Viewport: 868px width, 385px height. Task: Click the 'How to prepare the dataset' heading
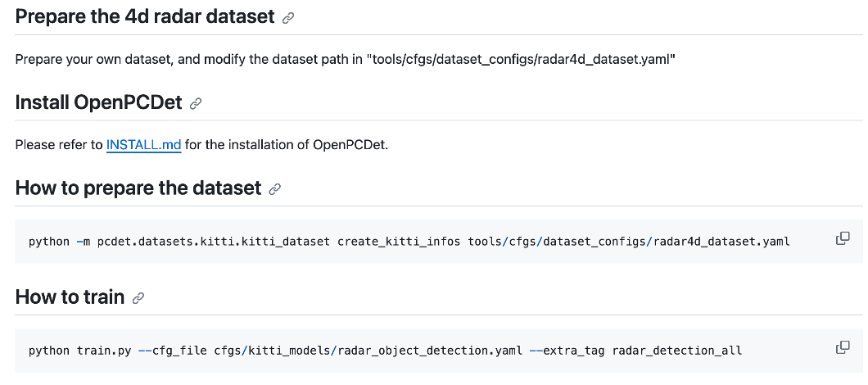click(138, 188)
